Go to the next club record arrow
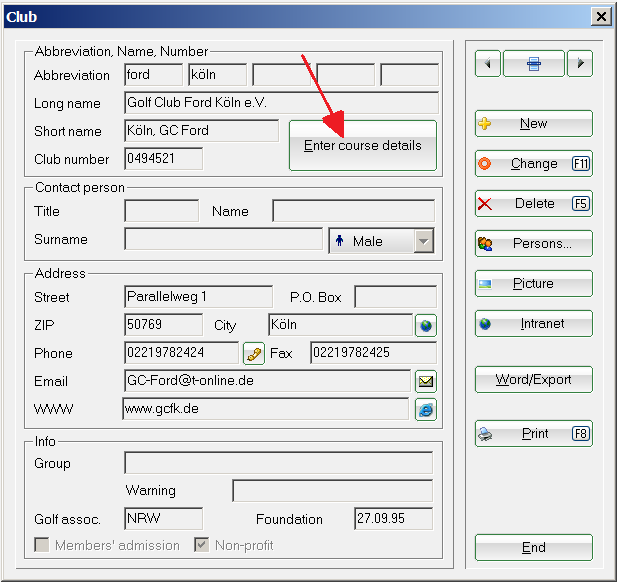 580,63
